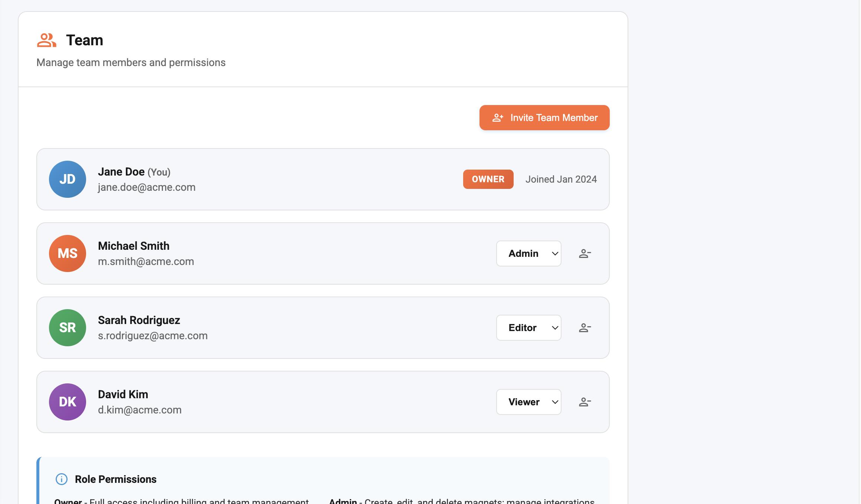
Task: Remove Michael Smith using the person-minus icon
Action: (585, 253)
